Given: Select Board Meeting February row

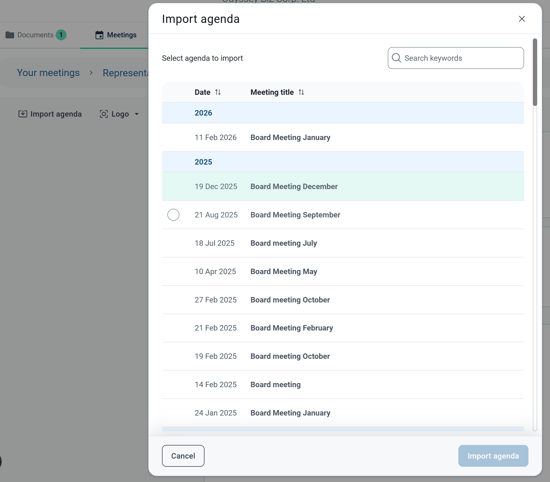Looking at the screenshot, I should click(343, 328).
